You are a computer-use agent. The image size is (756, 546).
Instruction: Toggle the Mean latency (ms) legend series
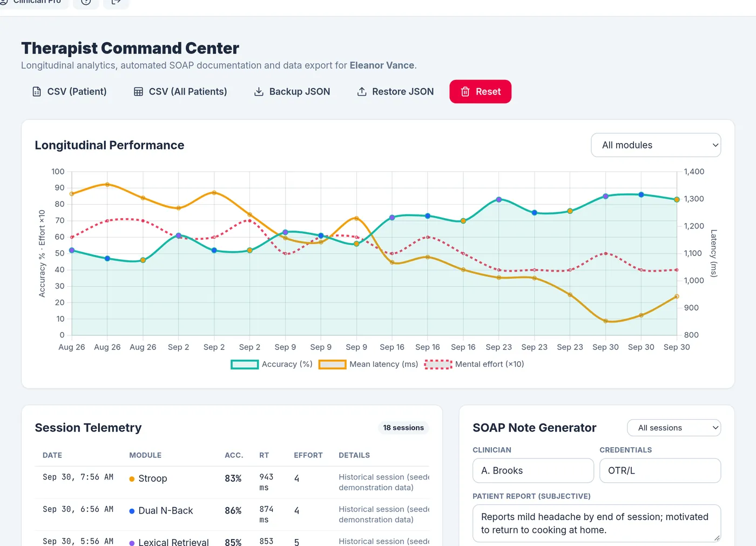pyautogui.click(x=368, y=365)
